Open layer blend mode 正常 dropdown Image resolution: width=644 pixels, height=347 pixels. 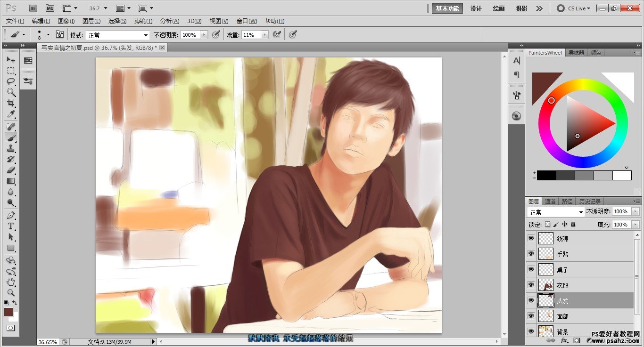[x=556, y=212]
